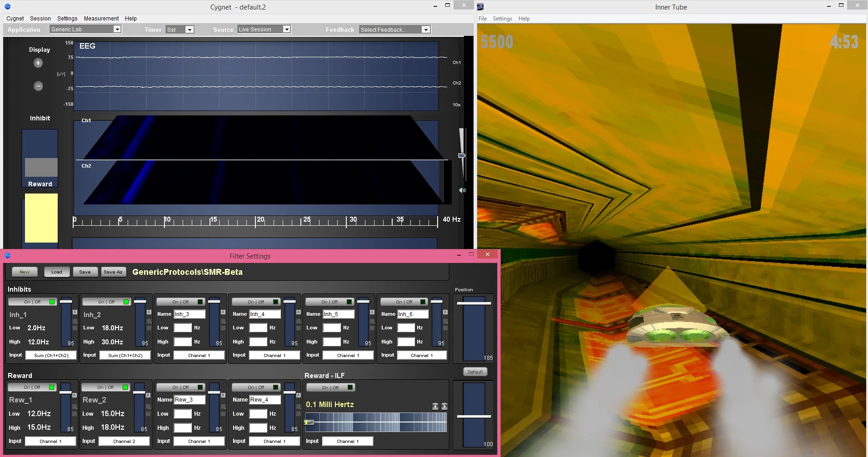Open Rew_1 Input selector Channel 1

coord(50,441)
